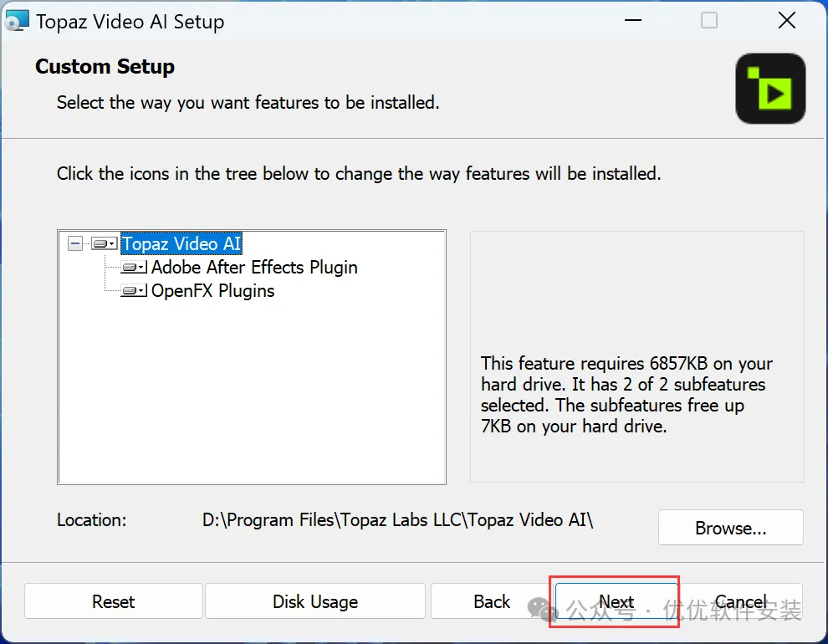Select Adobe After Effects Plugin feature
828x644 pixels.
coord(254,268)
